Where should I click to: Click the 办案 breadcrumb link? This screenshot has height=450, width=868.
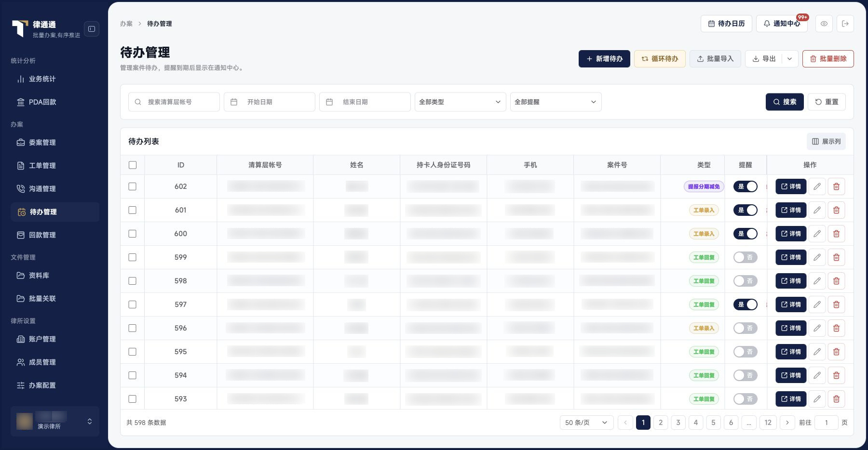pos(126,24)
